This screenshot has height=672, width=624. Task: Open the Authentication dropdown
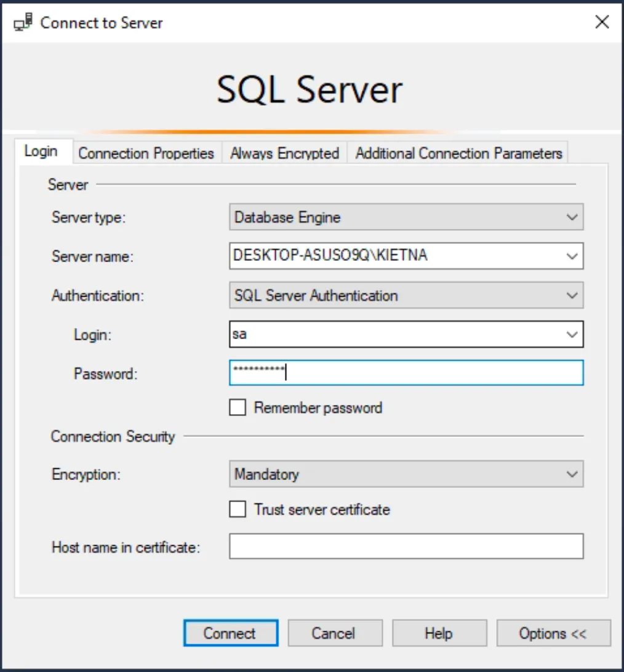click(x=406, y=295)
